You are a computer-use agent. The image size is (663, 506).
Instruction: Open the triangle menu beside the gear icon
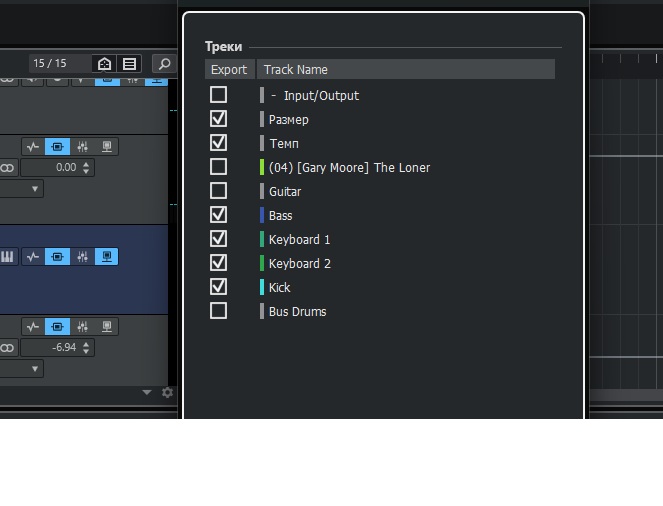tap(147, 393)
